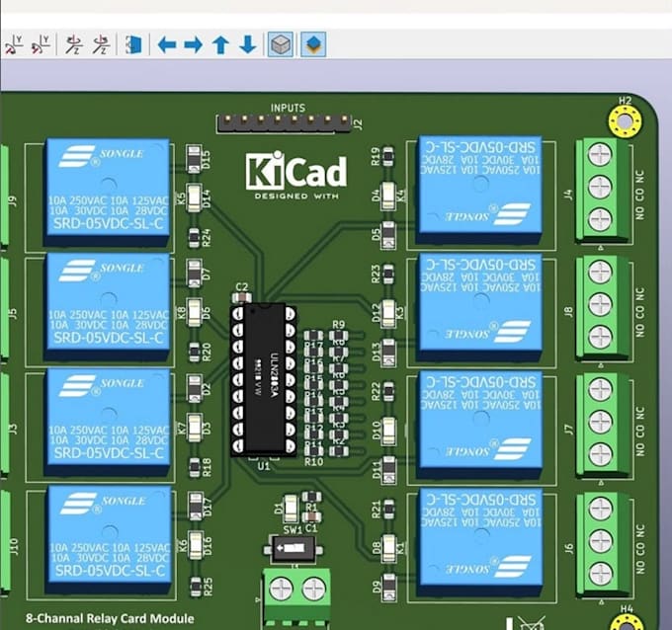Image resolution: width=672 pixels, height=630 pixels.
Task: Select the diode D15 on the board
Action: coord(194,159)
